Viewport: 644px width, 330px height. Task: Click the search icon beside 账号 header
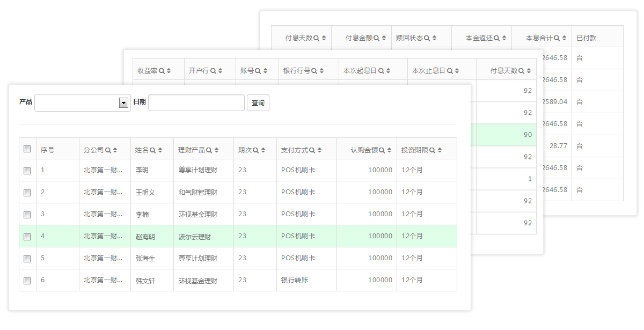tap(257, 71)
